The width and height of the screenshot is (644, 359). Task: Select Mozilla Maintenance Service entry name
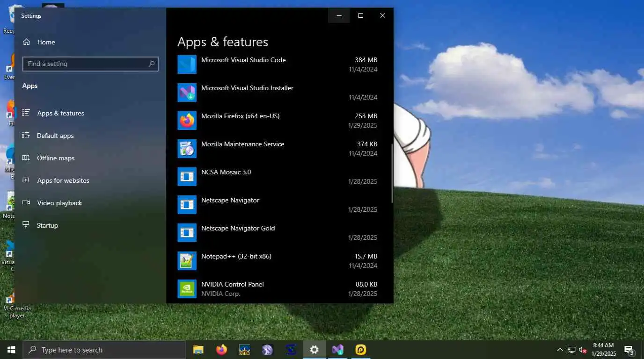click(x=242, y=144)
